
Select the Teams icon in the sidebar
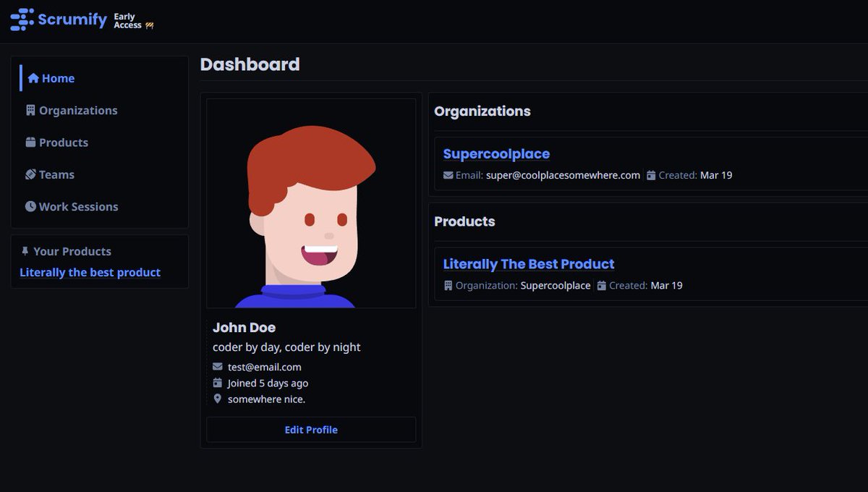click(x=30, y=174)
